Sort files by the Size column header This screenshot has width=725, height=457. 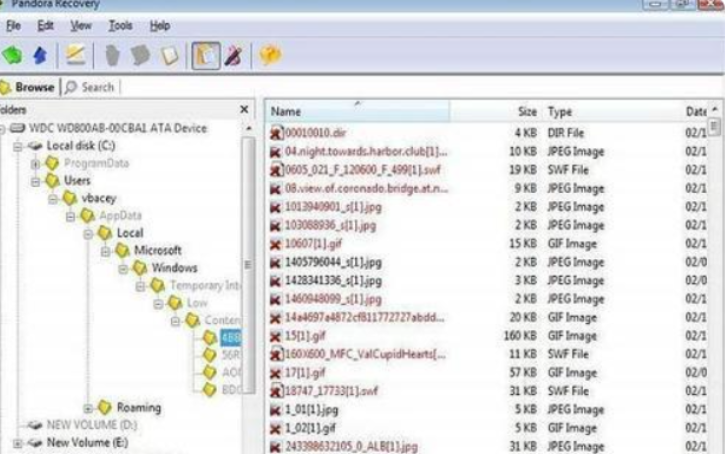click(x=527, y=112)
